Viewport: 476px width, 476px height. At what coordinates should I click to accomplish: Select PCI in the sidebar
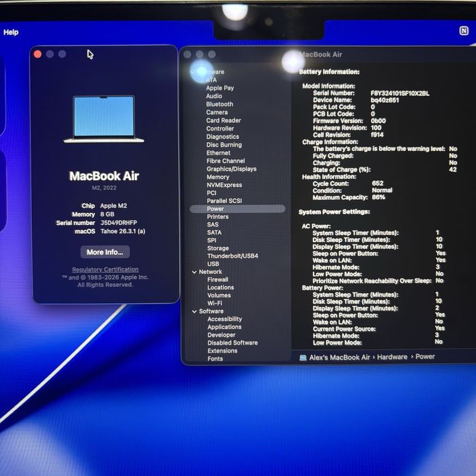211,192
